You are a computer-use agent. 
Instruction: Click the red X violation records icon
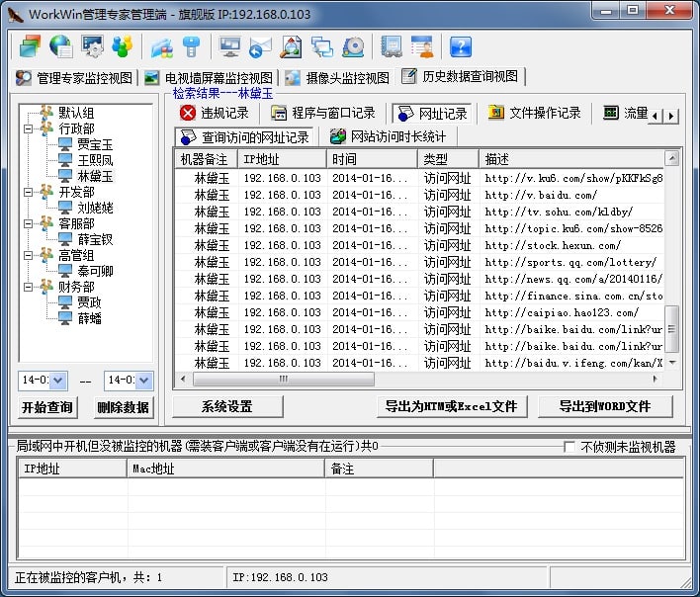pos(188,113)
